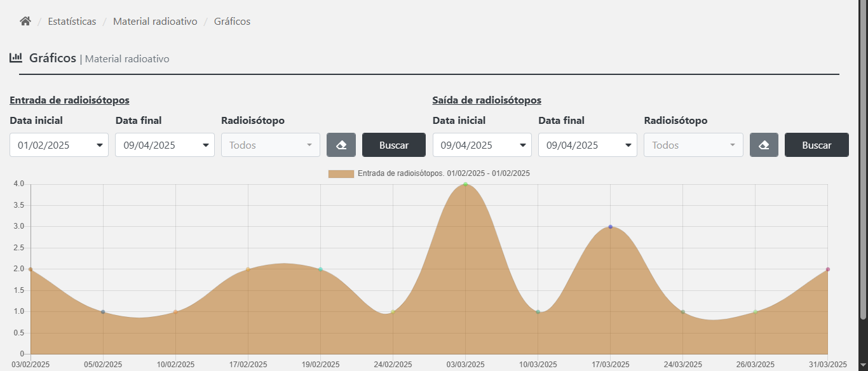868x371 pixels.
Task: Open the entrada 'Data final' date picker
Action: [x=164, y=145]
